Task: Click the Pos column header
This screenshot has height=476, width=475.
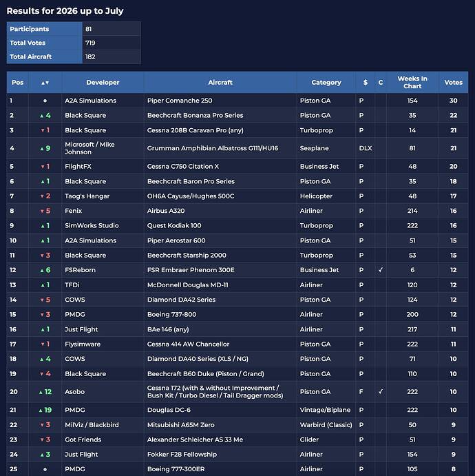Action: tap(18, 83)
